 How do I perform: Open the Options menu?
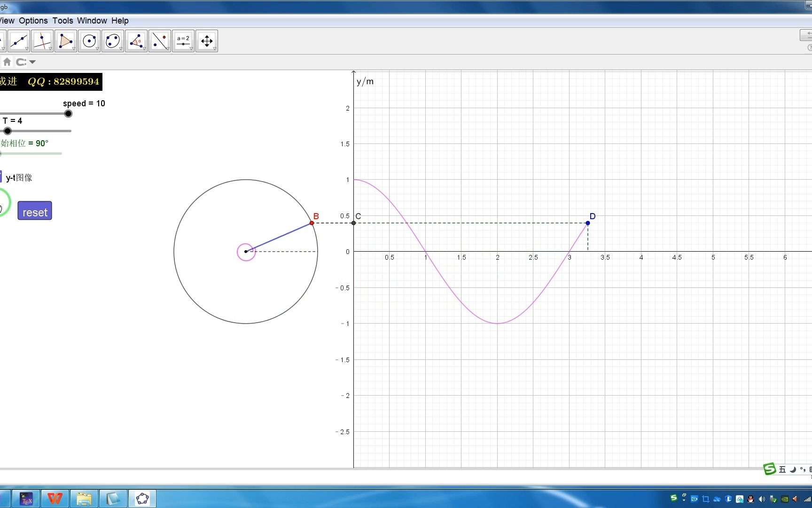click(x=33, y=21)
